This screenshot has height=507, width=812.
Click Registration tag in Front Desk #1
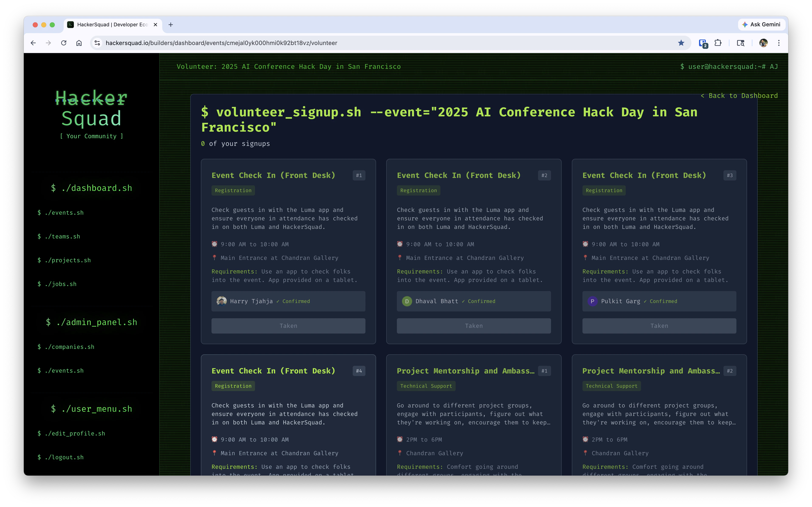coord(233,190)
